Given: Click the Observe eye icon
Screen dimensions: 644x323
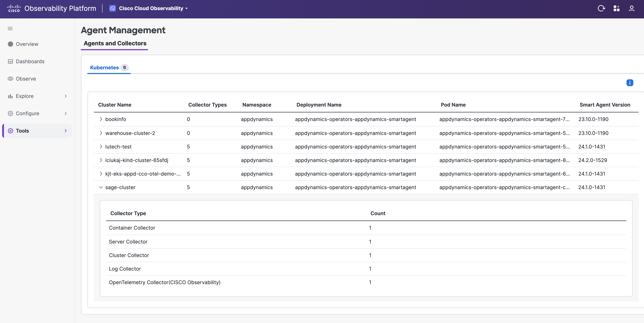Looking at the screenshot, I should click(10, 79).
